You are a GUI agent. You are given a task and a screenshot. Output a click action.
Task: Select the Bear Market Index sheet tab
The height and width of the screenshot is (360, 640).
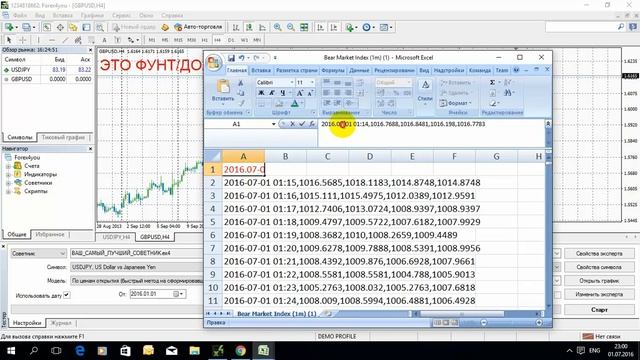[277, 314]
